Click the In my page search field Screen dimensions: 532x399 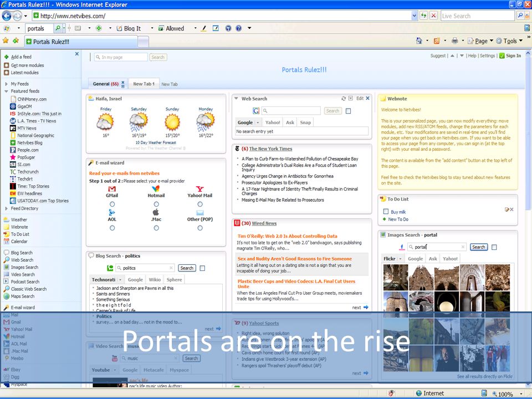point(121,57)
